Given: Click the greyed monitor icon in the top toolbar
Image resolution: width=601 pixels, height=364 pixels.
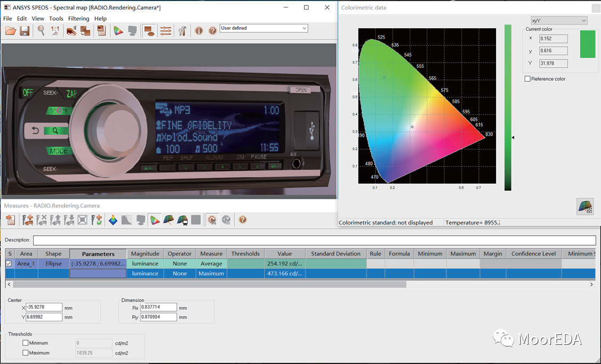Looking at the screenshot, I should (x=132, y=31).
